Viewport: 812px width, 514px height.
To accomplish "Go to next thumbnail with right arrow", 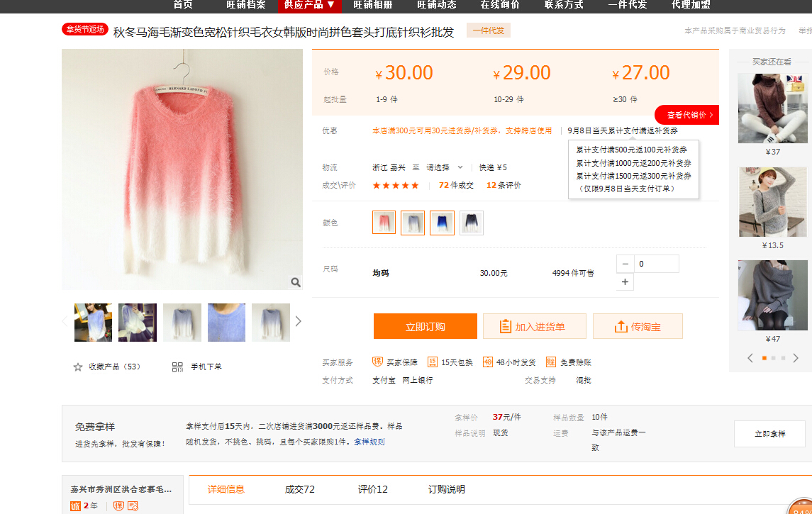I will coord(298,321).
